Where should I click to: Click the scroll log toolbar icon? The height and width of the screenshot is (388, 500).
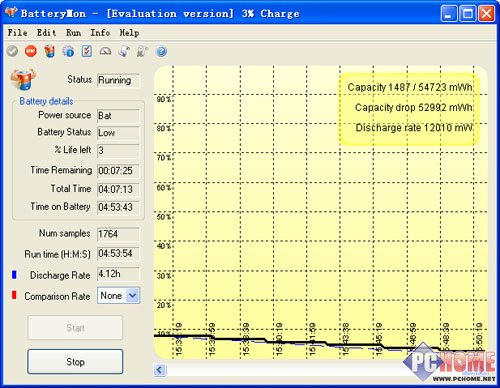click(124, 51)
